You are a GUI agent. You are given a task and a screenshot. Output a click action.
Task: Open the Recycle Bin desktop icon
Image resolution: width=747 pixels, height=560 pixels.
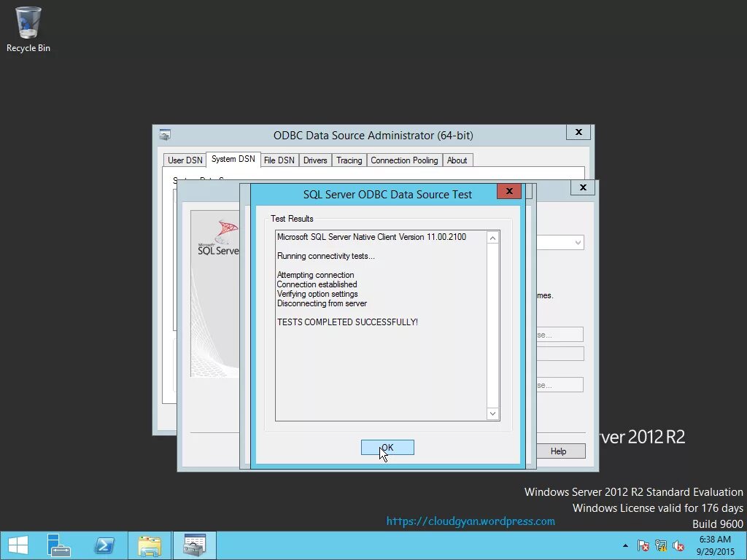point(28,29)
